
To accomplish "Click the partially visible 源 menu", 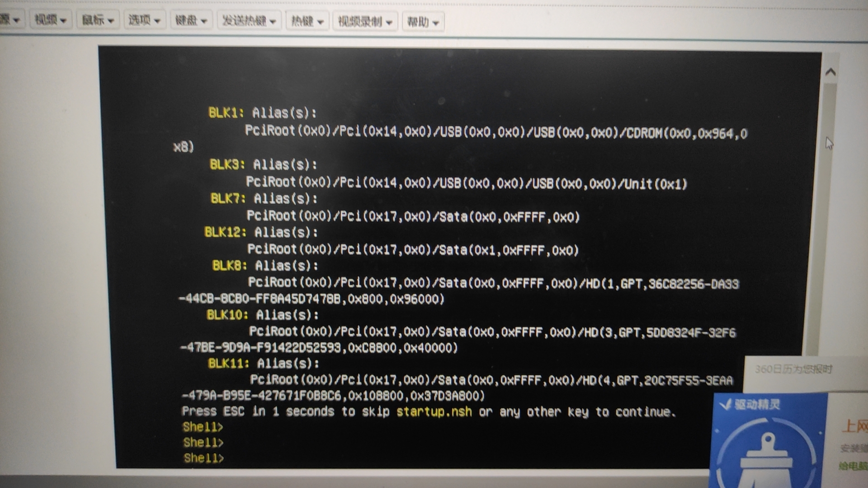I will (10, 19).
